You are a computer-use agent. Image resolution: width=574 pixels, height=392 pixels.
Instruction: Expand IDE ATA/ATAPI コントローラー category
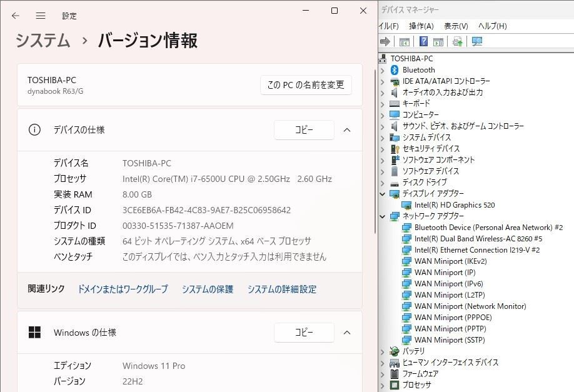383,82
